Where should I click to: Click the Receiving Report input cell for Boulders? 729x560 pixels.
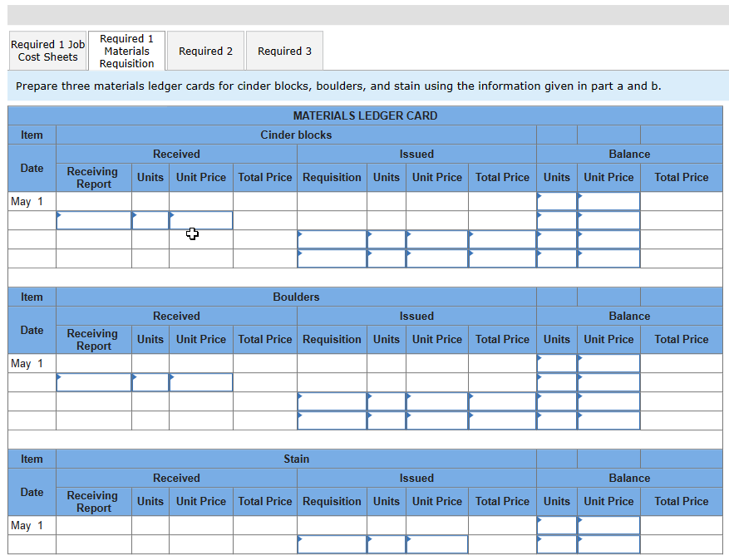pyautogui.click(x=93, y=382)
